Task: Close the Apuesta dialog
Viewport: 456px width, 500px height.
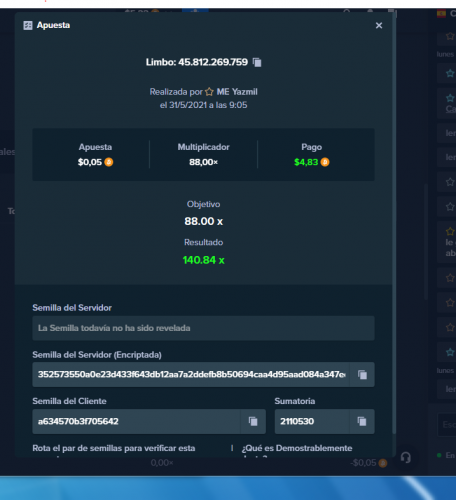Action: click(379, 25)
